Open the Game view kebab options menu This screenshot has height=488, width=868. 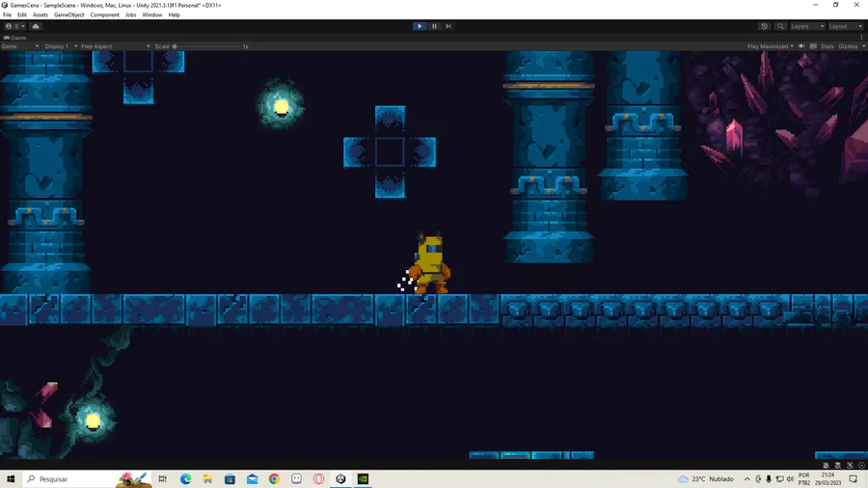(862, 38)
